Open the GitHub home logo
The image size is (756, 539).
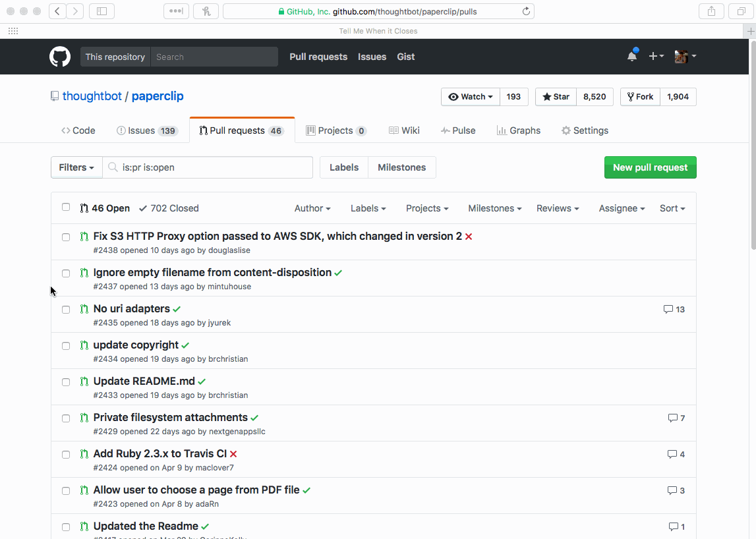click(60, 57)
